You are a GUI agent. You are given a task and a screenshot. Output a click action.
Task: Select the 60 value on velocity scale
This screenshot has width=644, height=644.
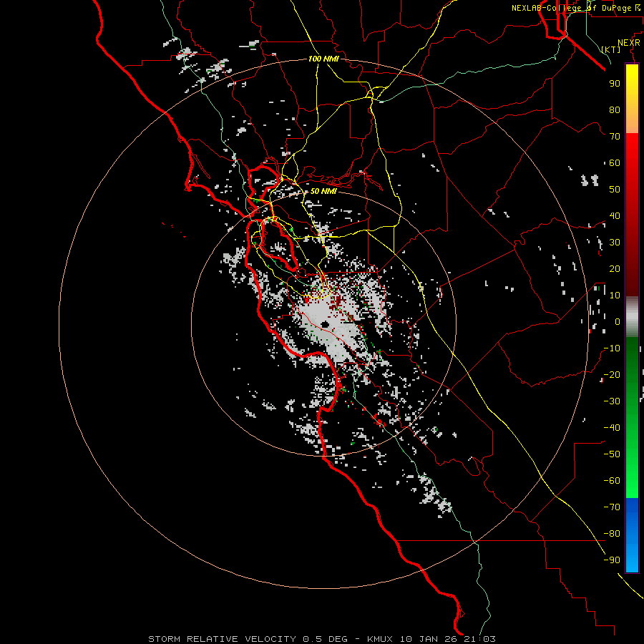click(615, 163)
